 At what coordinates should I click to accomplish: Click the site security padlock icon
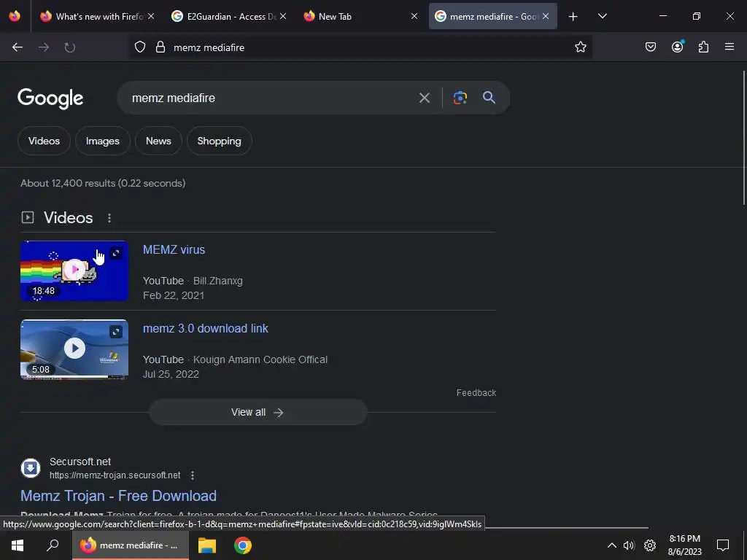click(160, 47)
